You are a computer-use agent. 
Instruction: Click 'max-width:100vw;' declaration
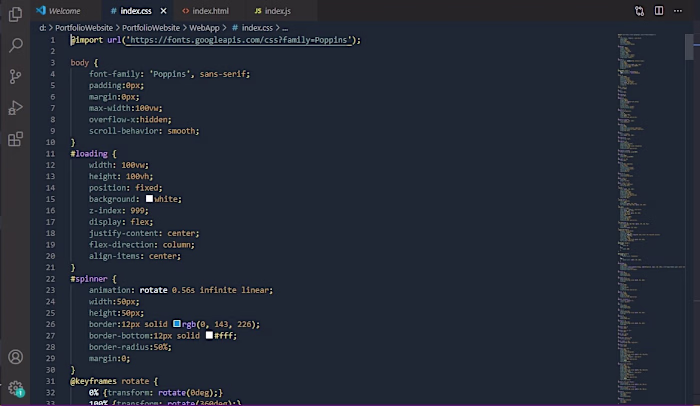coord(125,108)
